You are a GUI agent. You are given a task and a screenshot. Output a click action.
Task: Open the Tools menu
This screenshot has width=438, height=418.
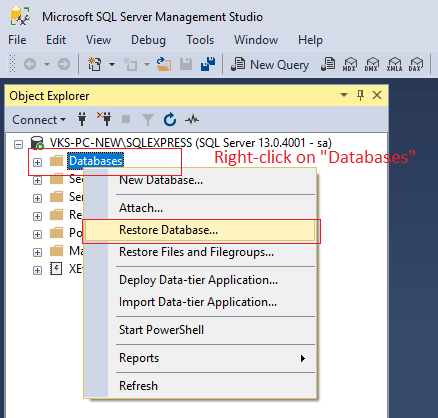200,40
